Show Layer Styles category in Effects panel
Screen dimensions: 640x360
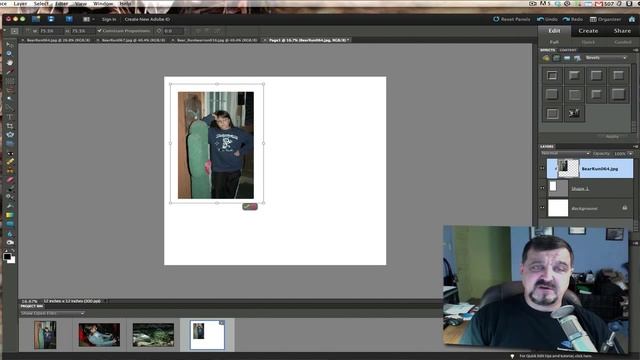(556, 58)
